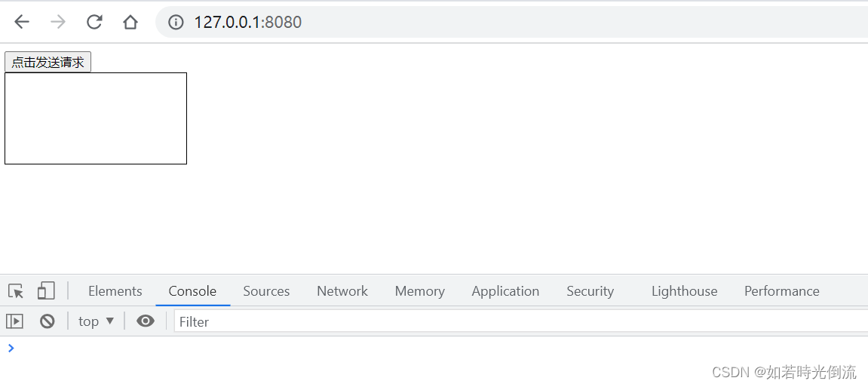
Task: Show the console sidebar icon
Action: pyautogui.click(x=14, y=321)
